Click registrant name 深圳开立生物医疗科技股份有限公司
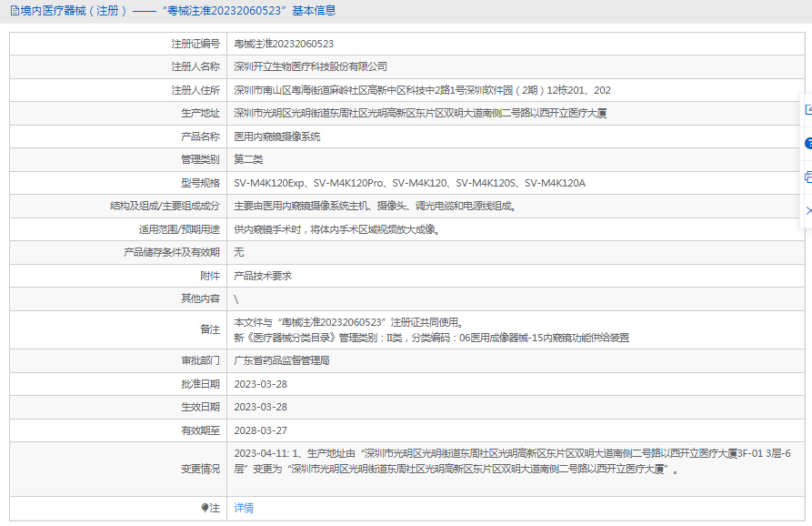This screenshot has height=526, width=812. (x=311, y=66)
